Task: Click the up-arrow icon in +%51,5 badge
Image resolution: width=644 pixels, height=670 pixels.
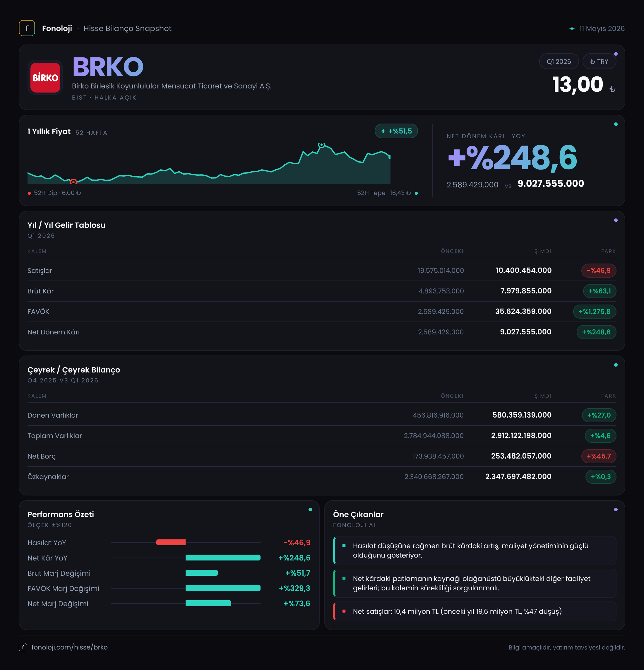Action: click(x=383, y=131)
